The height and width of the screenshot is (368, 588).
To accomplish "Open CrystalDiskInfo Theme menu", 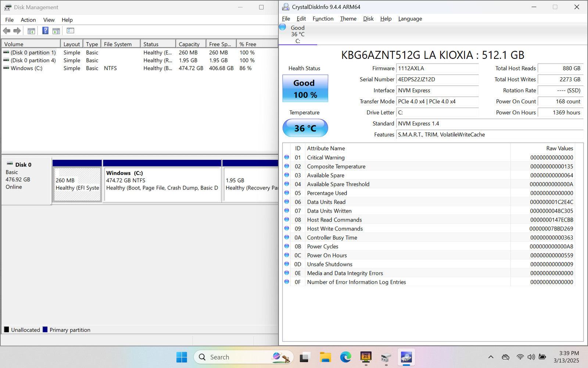I will coord(348,19).
